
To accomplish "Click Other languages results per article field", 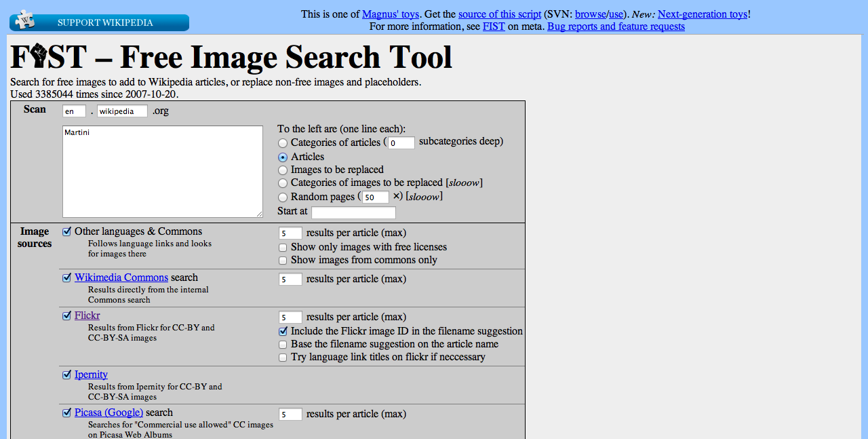I will (x=290, y=233).
